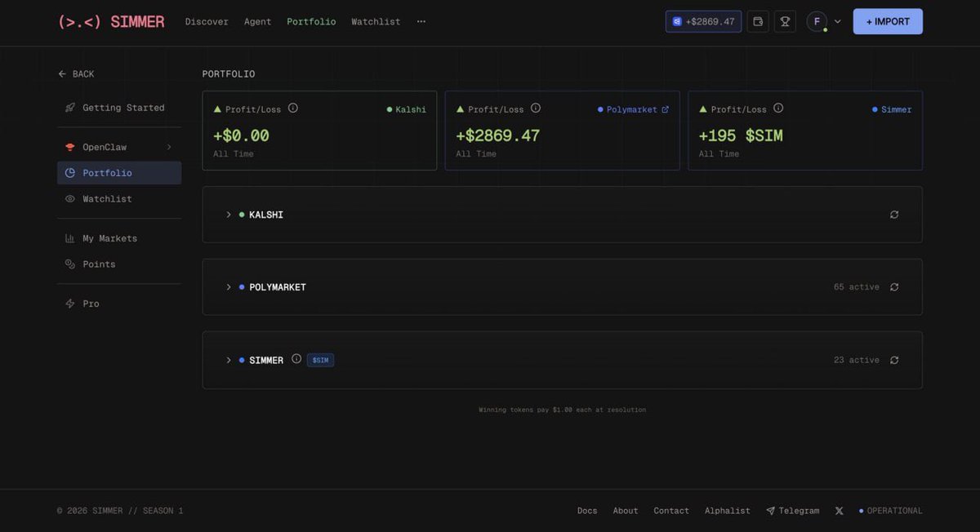Click the coins icon beside Points
Viewport: 980px width, 532px height.
click(x=70, y=264)
